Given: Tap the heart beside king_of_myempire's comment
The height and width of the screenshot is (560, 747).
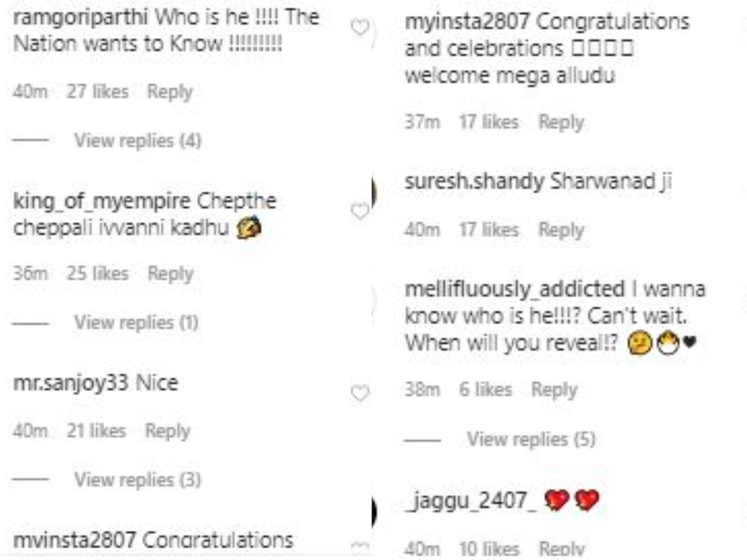Looking at the screenshot, I should pos(360,212).
